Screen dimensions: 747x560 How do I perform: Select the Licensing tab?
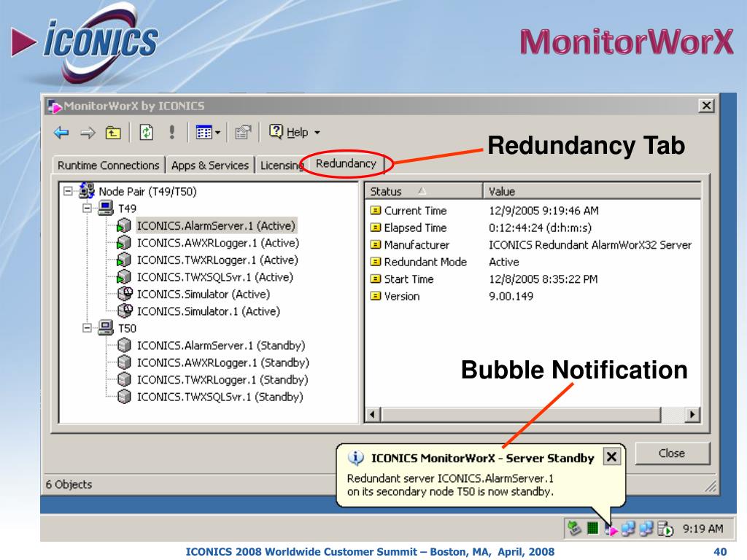(281, 166)
